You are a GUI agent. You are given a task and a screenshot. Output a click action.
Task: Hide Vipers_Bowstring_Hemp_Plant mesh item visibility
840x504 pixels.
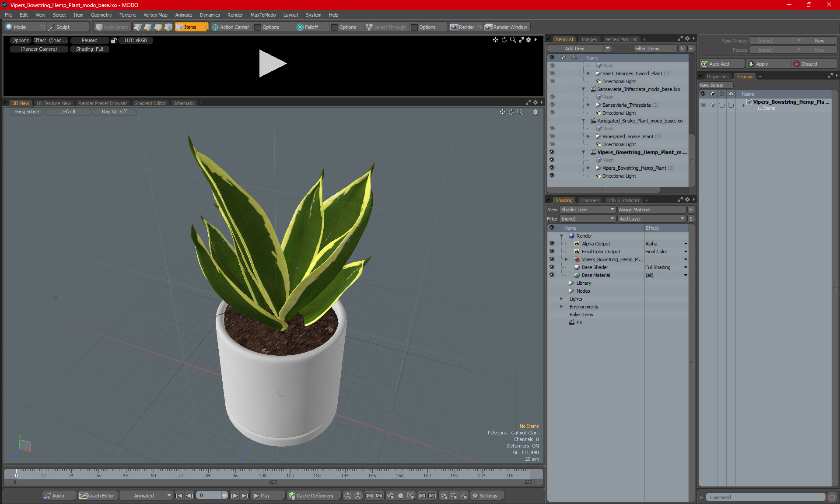tap(552, 168)
